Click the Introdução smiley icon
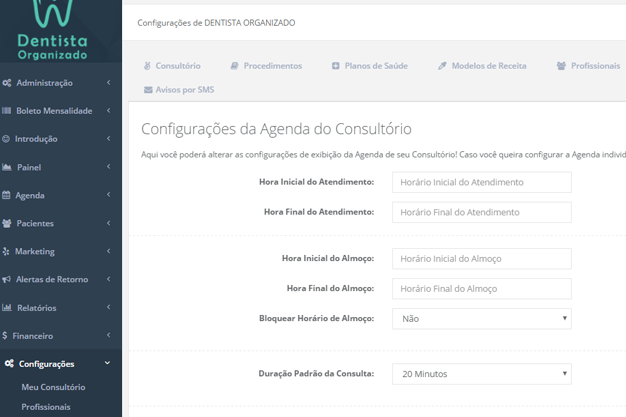The width and height of the screenshot is (626, 417). (x=6, y=139)
